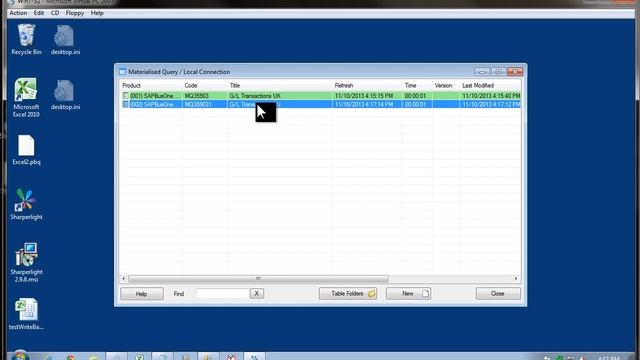Open the Windows Start button

click(19, 356)
